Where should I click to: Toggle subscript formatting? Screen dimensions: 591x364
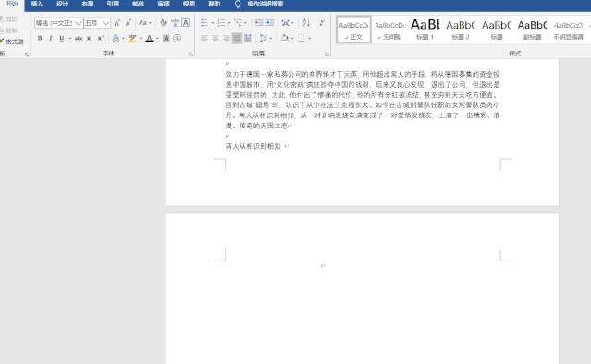(x=90, y=39)
